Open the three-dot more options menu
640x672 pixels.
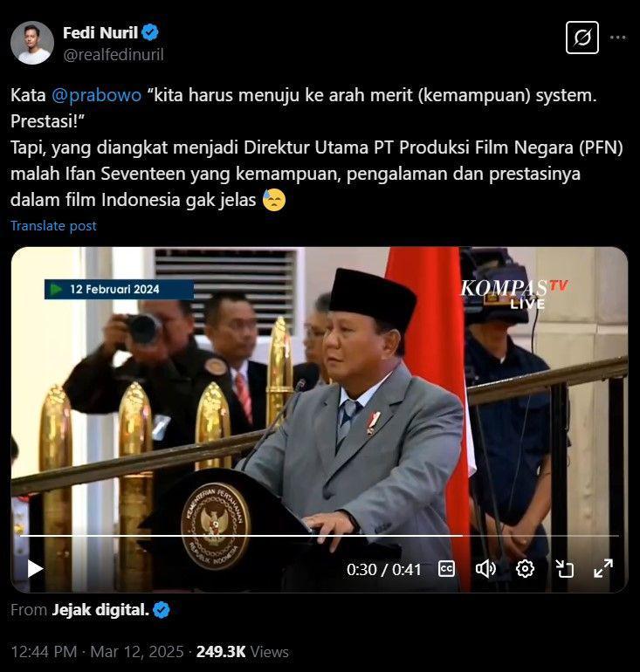[x=617, y=38]
